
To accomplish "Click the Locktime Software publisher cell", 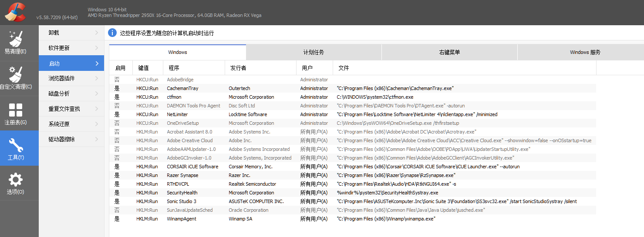I will tap(248, 114).
